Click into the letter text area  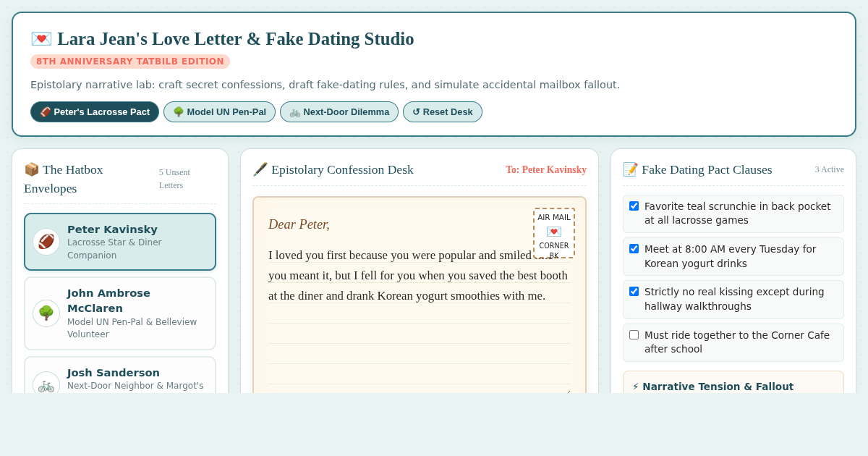420,318
